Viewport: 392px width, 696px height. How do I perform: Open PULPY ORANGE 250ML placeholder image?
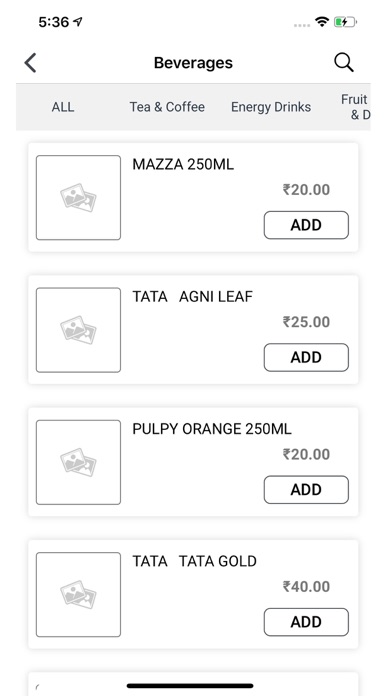(78, 462)
